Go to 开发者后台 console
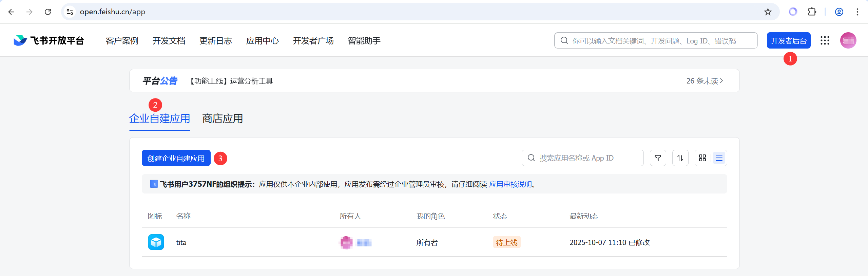Screen dimensions: 868x276 coord(788,41)
